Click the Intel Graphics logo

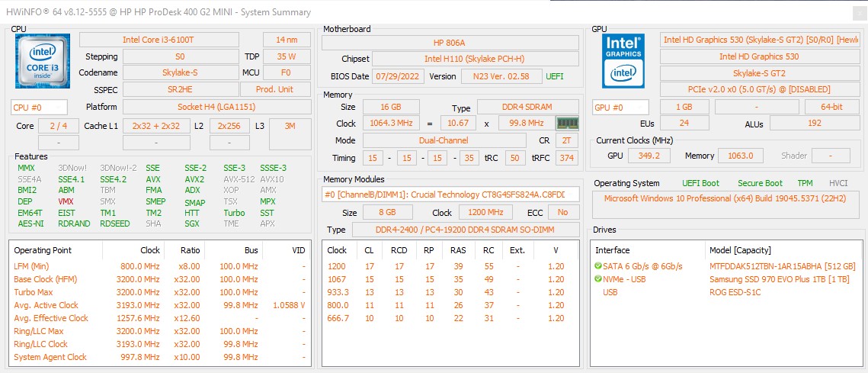click(x=623, y=60)
